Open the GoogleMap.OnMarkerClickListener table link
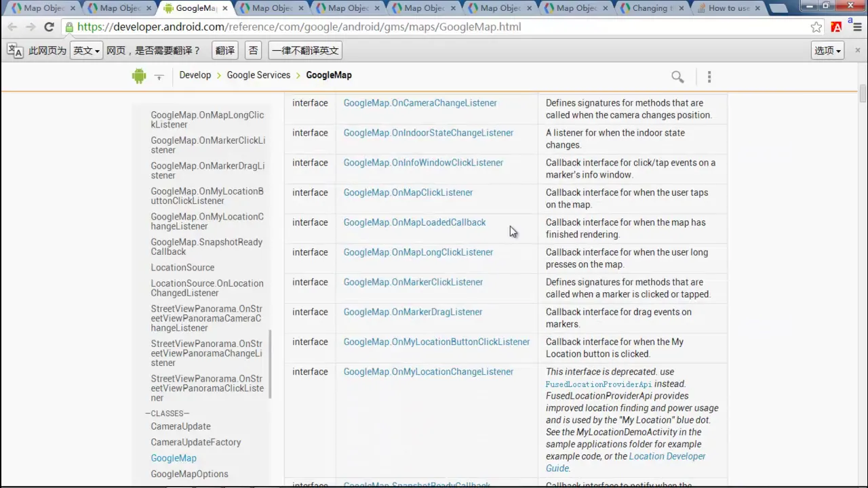Viewport: 868px width, 488px height. 413,282
